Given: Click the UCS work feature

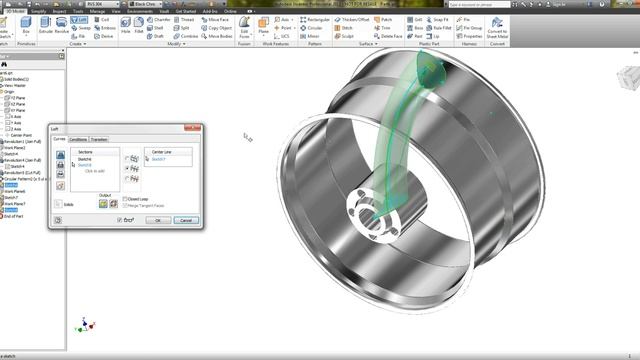Looking at the screenshot, I should coord(282,36).
